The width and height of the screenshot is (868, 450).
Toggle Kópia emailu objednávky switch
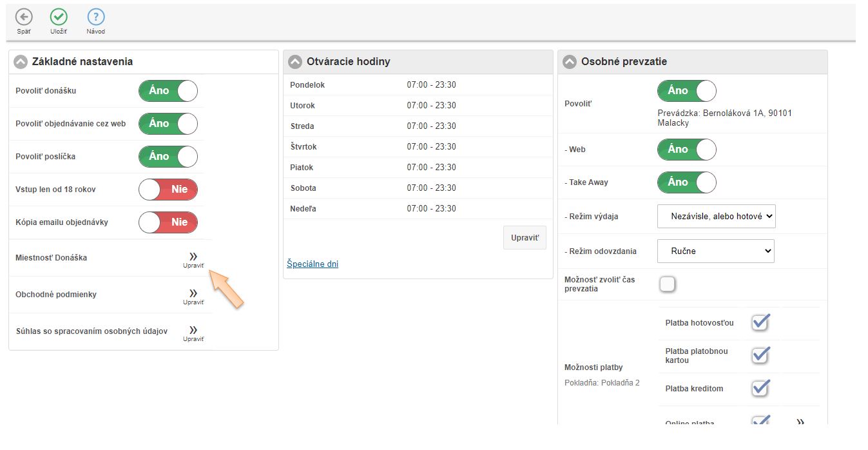point(168,222)
